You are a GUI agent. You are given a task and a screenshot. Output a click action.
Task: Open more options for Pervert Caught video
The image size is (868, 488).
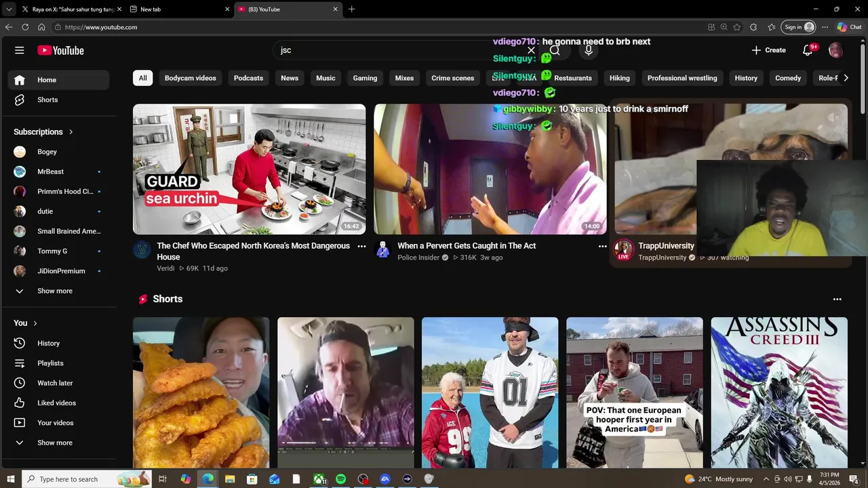[602, 247]
